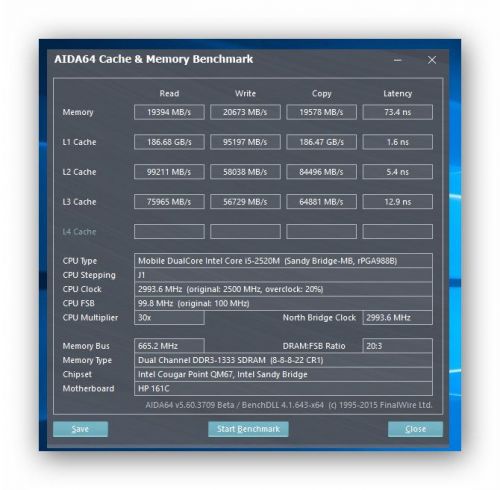Screen dimensions: 500x490
Task: Select L3 Cache Read 75965 MB/s
Action: pos(169,202)
